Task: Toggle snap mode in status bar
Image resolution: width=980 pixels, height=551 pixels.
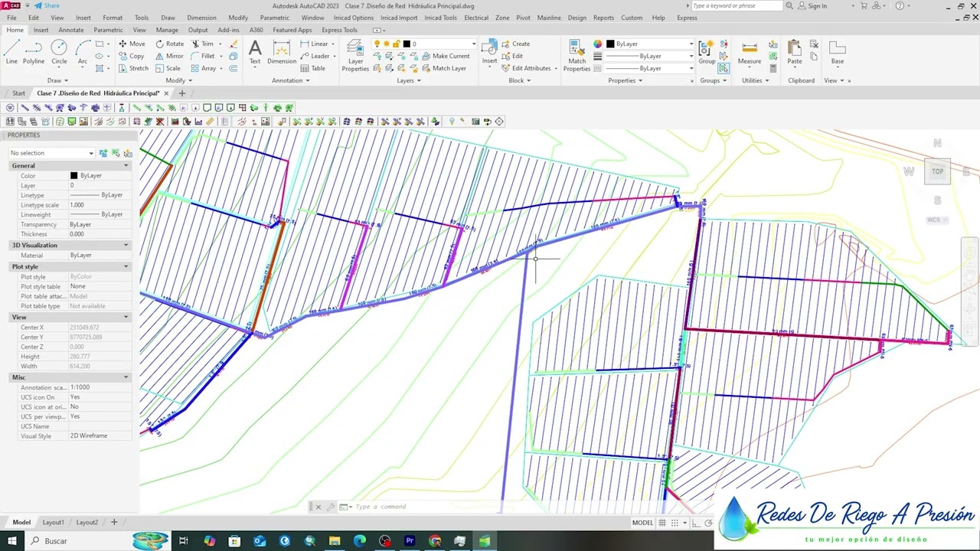Action: tap(675, 523)
